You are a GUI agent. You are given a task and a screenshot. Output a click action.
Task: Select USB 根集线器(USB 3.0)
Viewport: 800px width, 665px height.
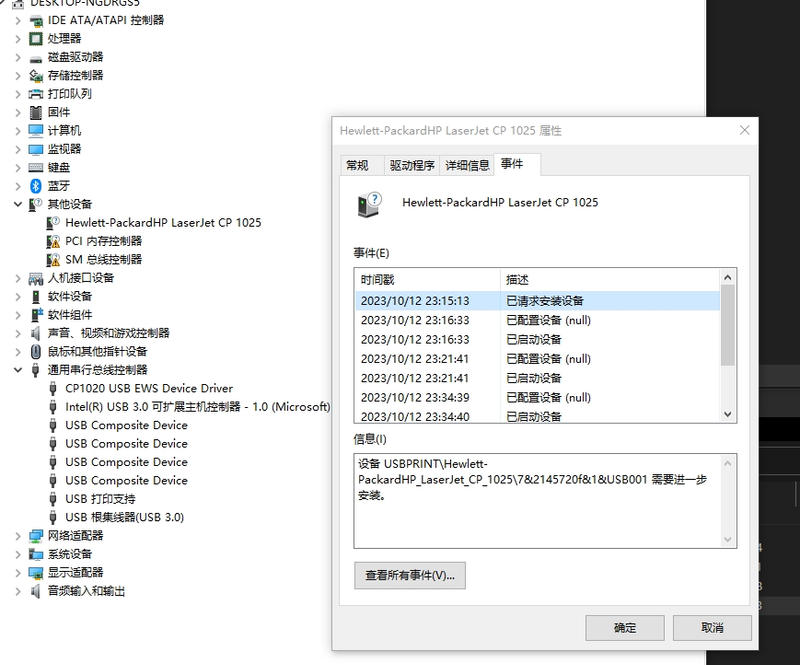tap(124, 518)
